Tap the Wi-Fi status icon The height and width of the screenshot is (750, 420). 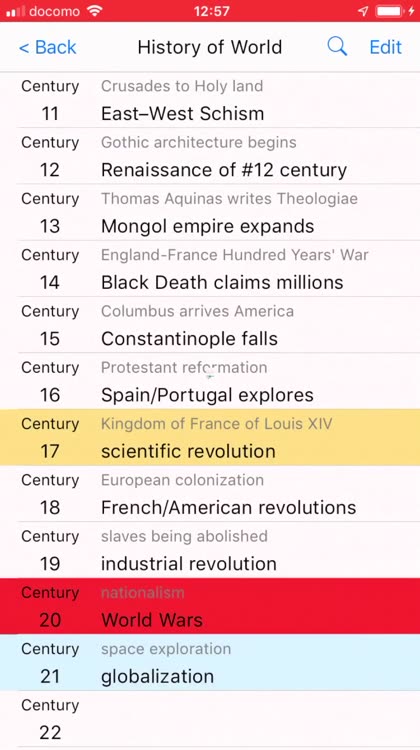pyautogui.click(x=95, y=11)
